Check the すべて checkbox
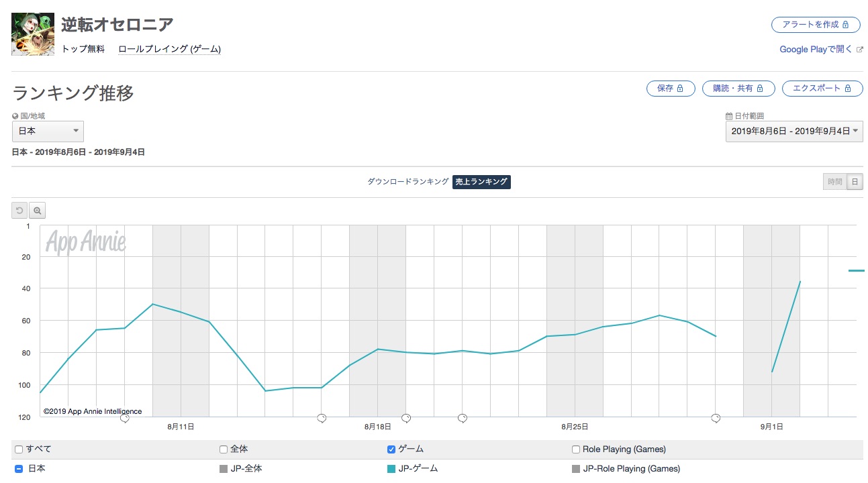This screenshot has height=483, width=868. pyautogui.click(x=19, y=449)
